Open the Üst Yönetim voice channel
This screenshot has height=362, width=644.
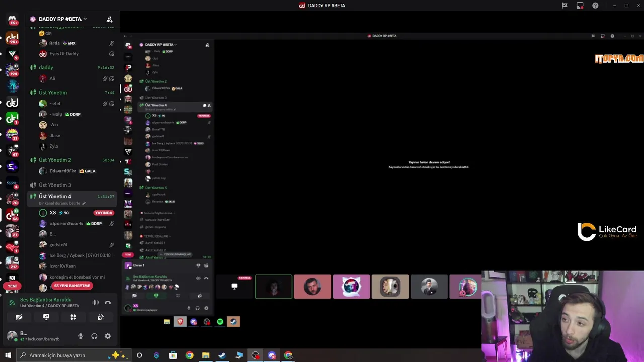click(x=72, y=93)
